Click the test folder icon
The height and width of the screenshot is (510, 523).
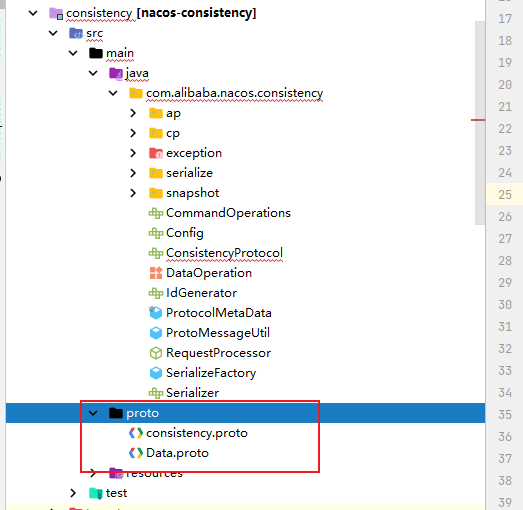96,493
